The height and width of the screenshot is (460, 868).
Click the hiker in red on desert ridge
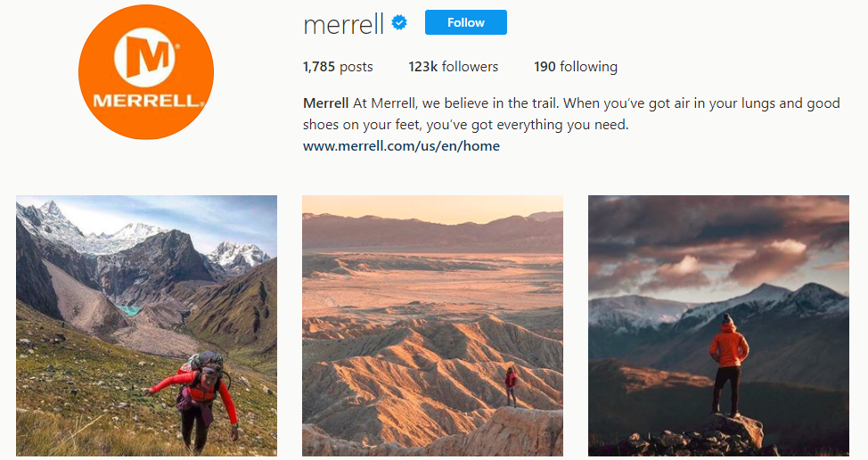coord(511,386)
